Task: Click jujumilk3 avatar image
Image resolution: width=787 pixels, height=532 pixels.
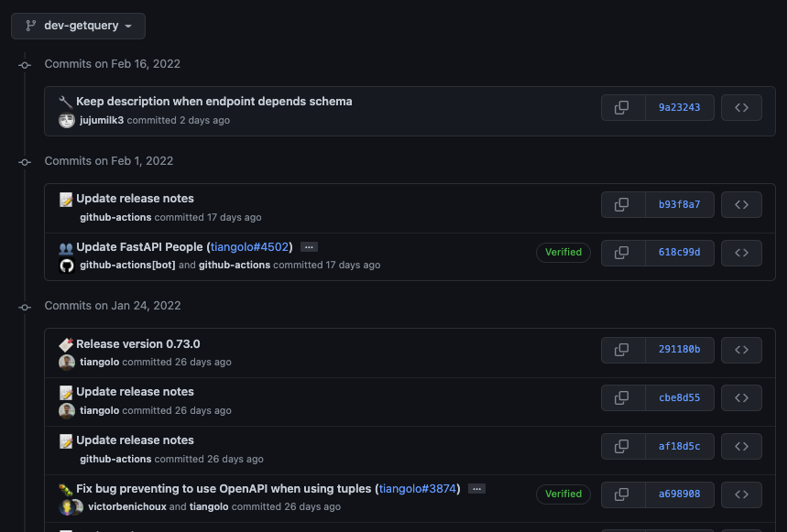Action: (x=67, y=120)
